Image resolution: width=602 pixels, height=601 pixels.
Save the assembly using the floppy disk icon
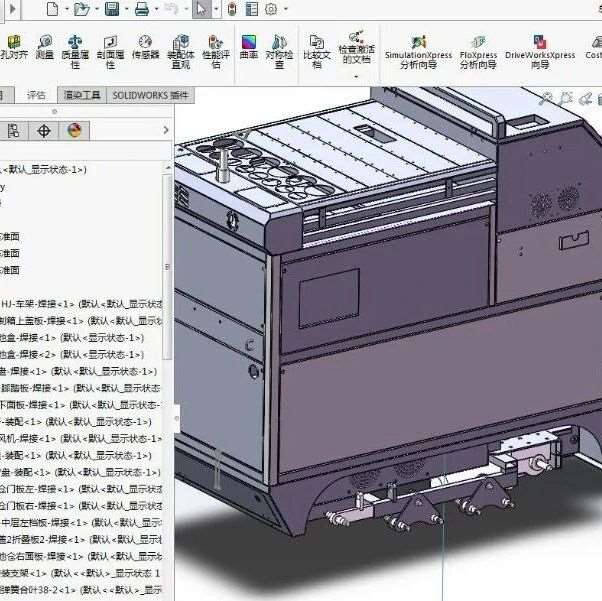(112, 9)
